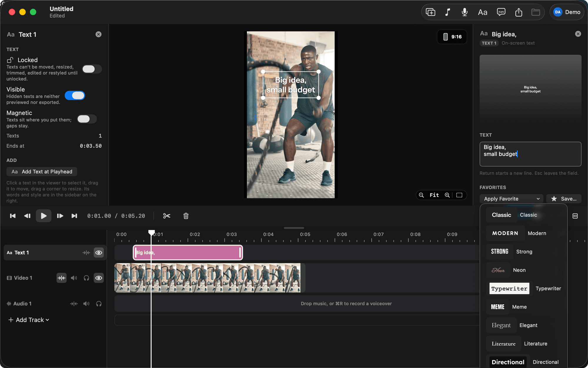Open the Apply Favorite dropdown
This screenshot has height=368, width=588.
pos(511,199)
